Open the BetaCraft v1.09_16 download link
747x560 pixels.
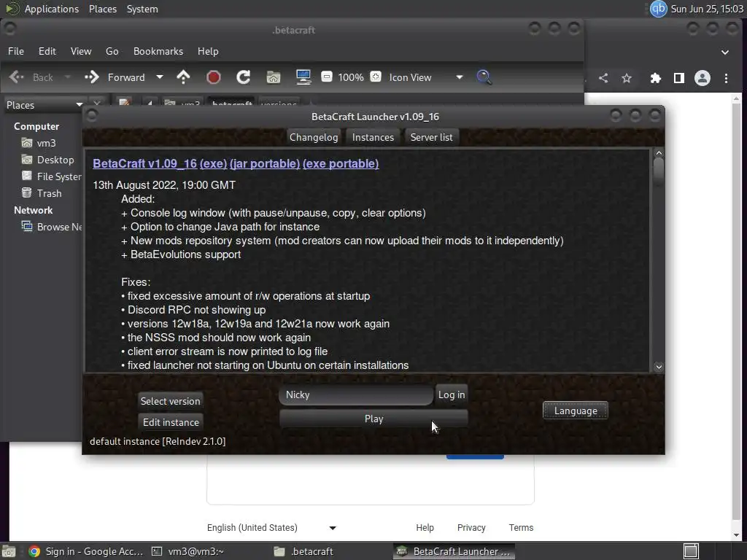point(145,164)
